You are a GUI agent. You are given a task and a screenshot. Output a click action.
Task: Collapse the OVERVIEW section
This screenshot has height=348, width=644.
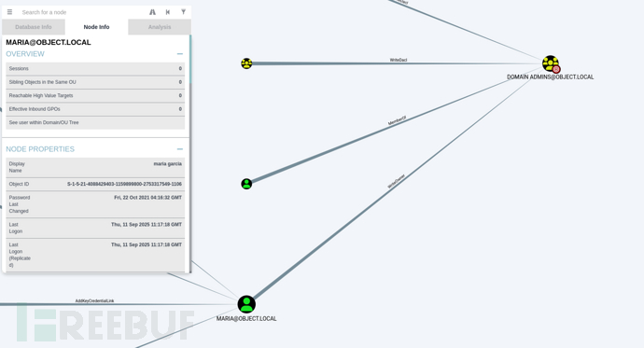pyautogui.click(x=179, y=54)
